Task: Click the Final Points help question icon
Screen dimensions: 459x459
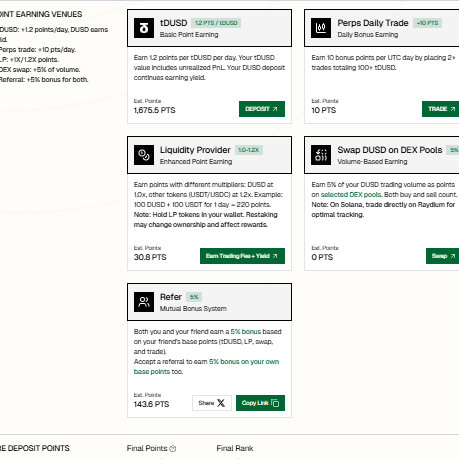Action: 173,449
